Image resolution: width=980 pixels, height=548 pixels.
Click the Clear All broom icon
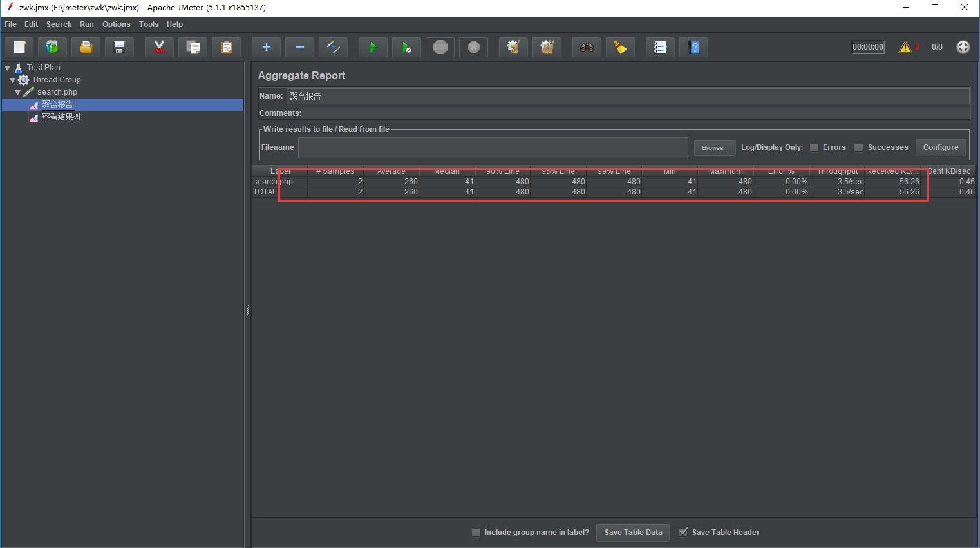[547, 47]
